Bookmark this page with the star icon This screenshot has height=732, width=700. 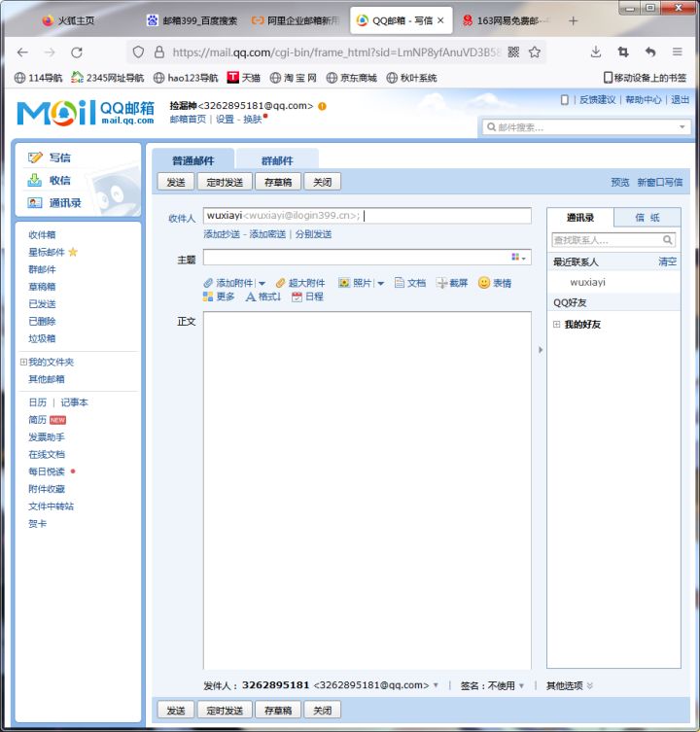(x=535, y=52)
